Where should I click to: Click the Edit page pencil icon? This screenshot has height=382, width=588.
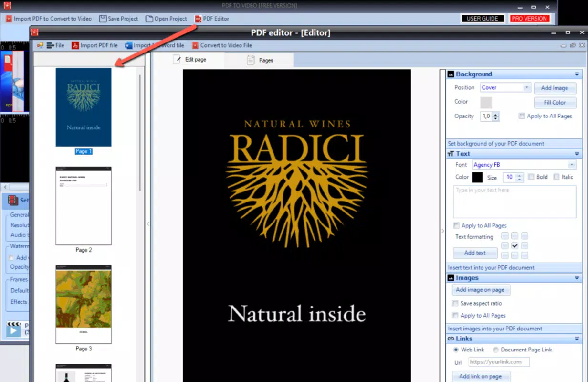pos(177,59)
